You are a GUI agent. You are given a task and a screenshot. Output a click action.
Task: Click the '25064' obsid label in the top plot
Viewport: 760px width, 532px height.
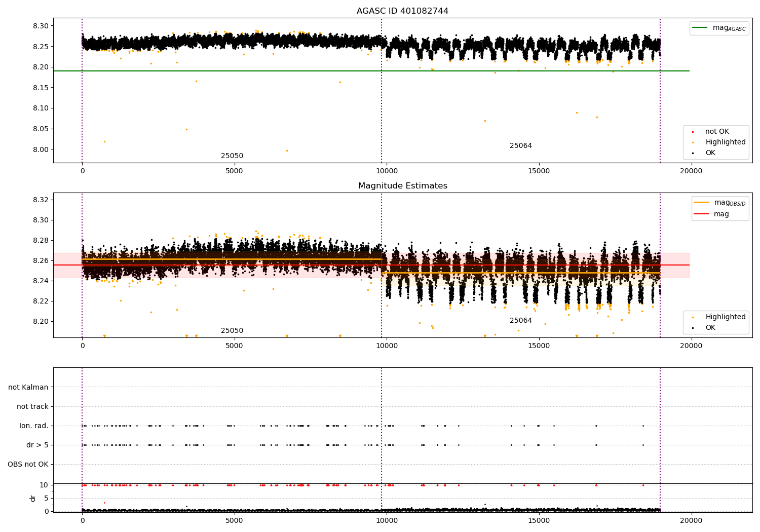521,146
